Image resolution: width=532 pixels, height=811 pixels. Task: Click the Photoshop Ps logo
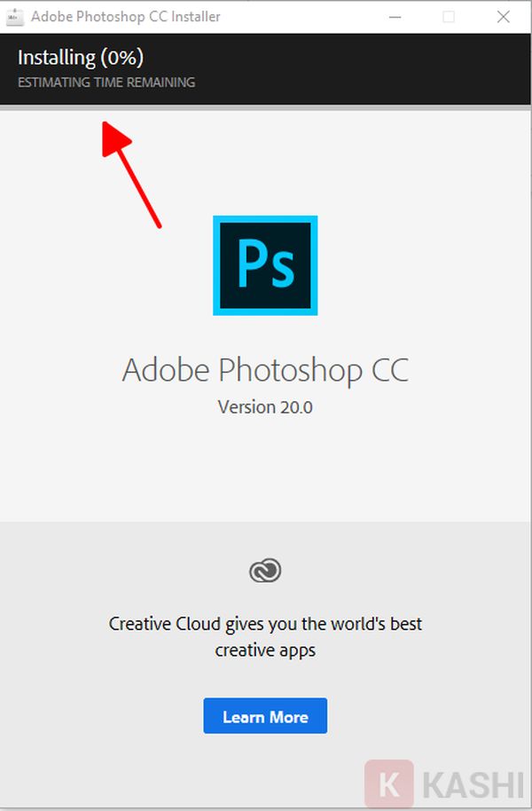[265, 264]
